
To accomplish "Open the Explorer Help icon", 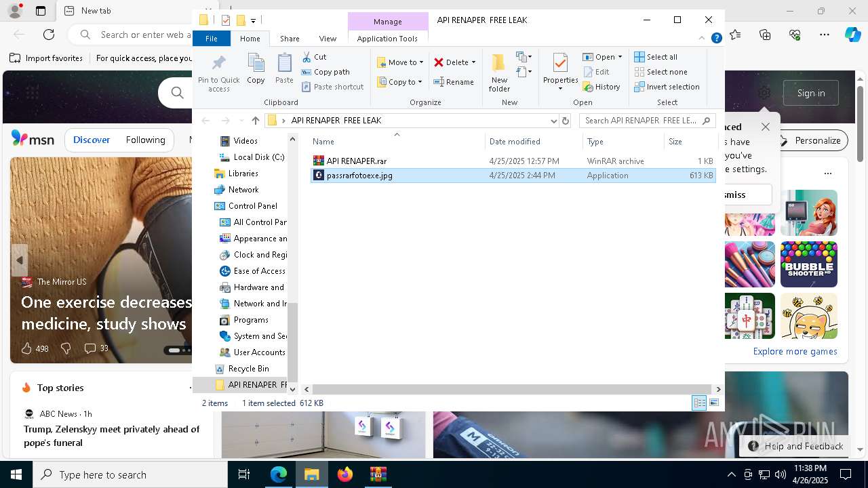I will (716, 39).
